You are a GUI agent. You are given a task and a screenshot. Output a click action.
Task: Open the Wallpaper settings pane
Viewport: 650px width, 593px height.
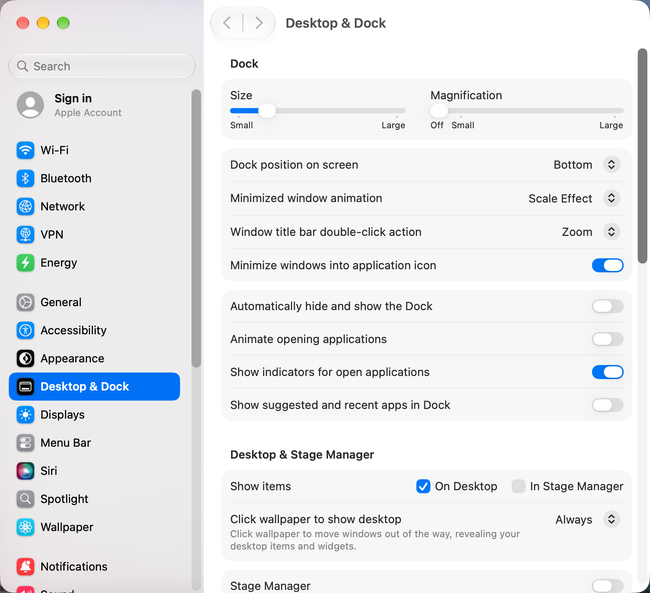(x=94, y=527)
